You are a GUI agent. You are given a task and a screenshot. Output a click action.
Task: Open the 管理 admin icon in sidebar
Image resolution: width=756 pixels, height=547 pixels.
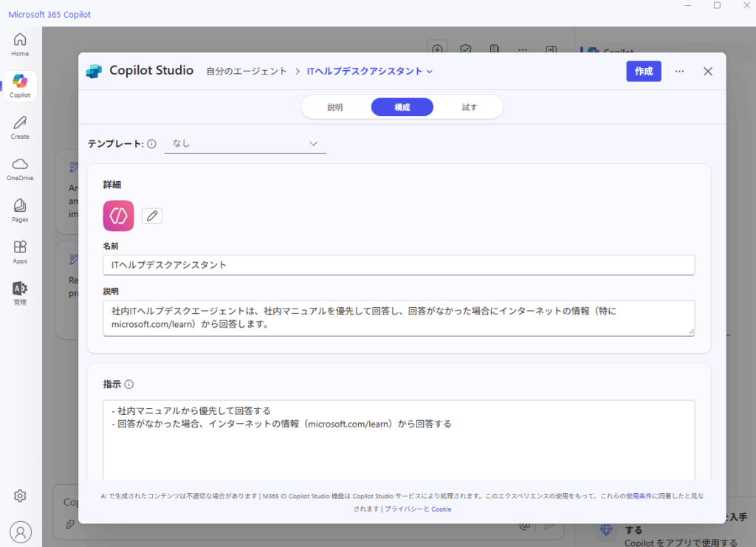tap(20, 293)
